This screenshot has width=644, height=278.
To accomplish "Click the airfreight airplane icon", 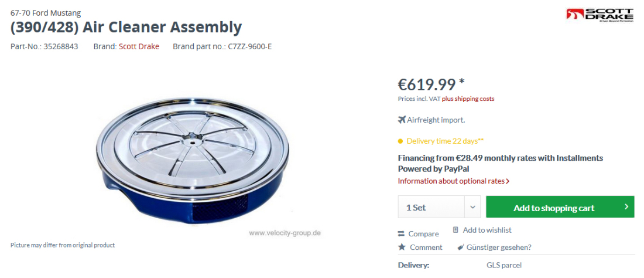I will pyautogui.click(x=402, y=120).
